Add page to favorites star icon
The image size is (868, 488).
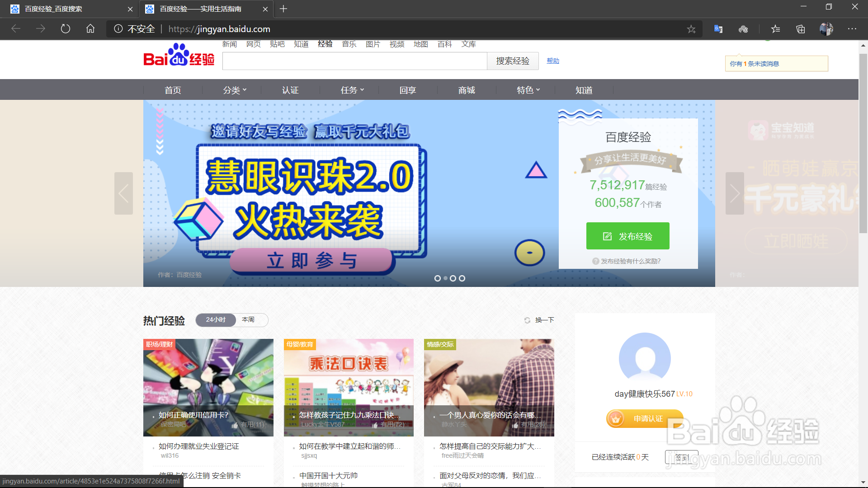(x=691, y=29)
